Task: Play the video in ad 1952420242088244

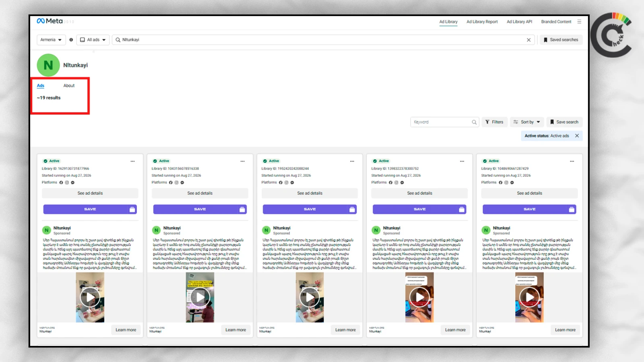Action: click(x=310, y=298)
